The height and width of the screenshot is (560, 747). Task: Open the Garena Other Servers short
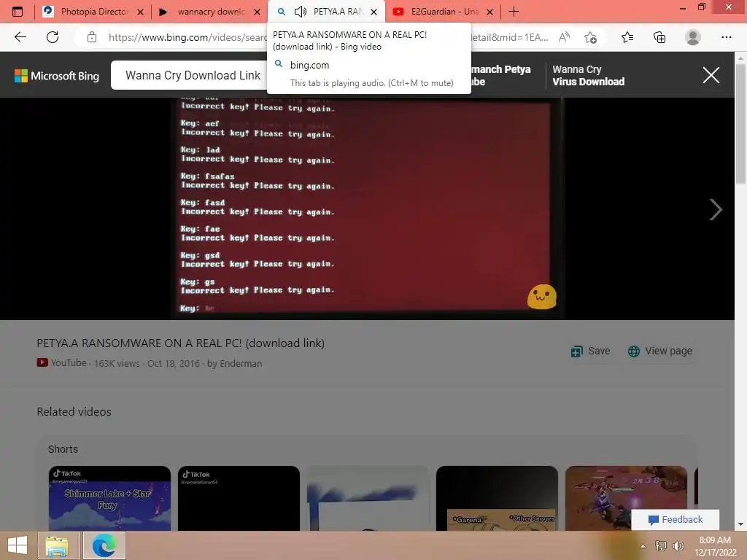click(x=497, y=498)
